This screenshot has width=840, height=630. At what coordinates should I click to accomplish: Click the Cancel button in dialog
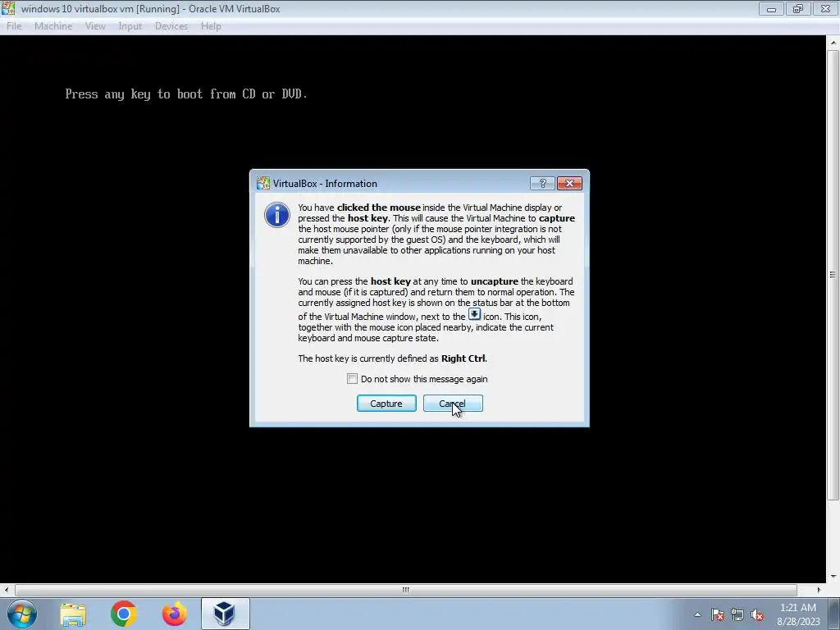click(x=453, y=404)
